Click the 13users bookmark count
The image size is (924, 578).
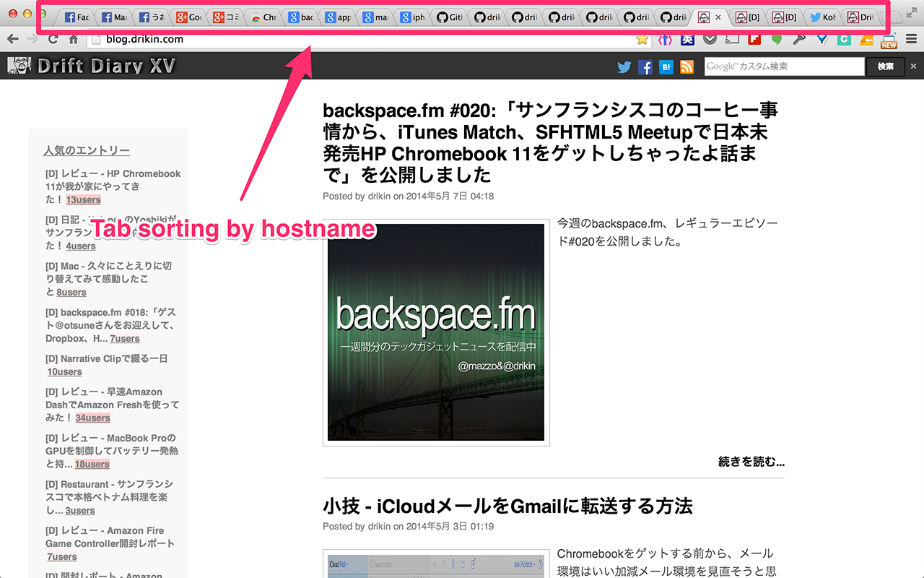[x=83, y=200]
